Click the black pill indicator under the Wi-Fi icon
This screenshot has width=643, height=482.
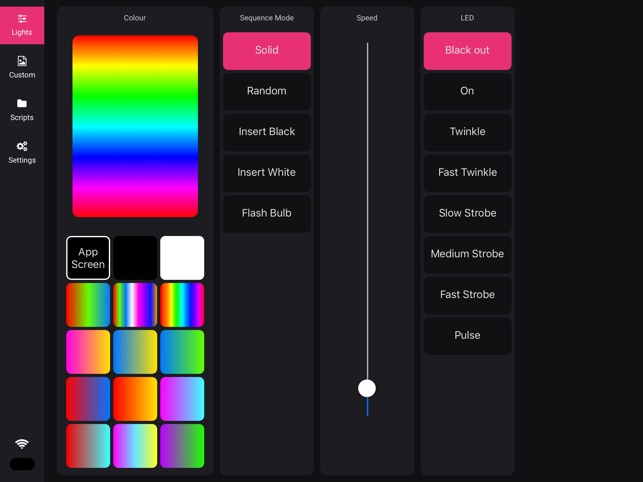pos(22,464)
